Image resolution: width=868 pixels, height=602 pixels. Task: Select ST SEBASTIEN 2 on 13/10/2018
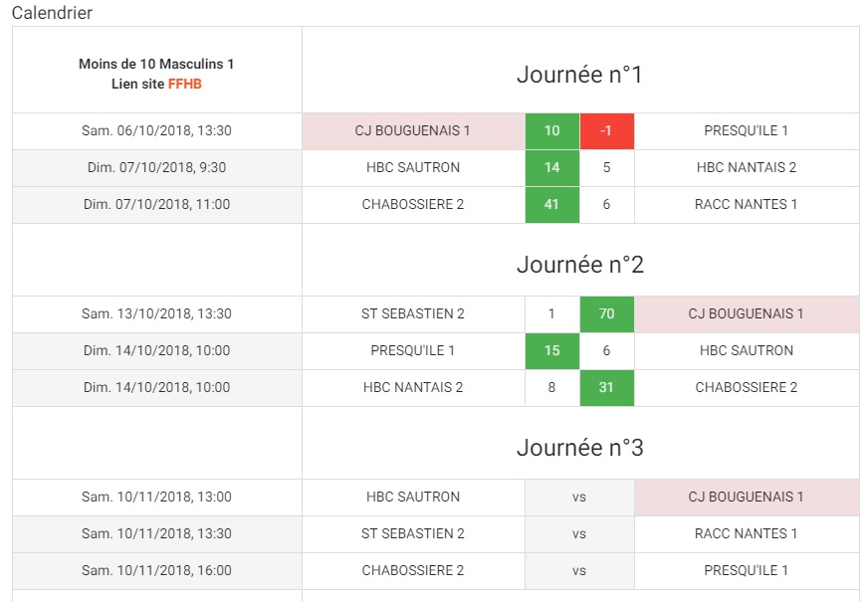(x=413, y=314)
